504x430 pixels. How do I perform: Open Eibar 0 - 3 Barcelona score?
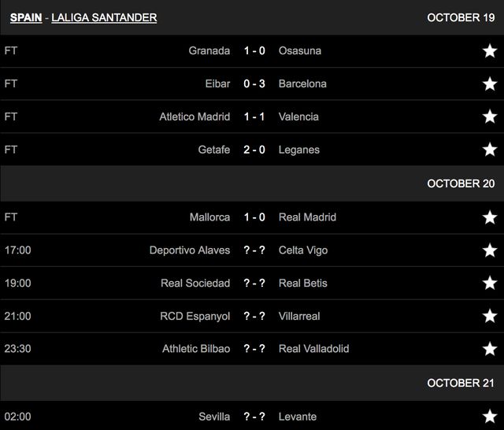(x=254, y=83)
